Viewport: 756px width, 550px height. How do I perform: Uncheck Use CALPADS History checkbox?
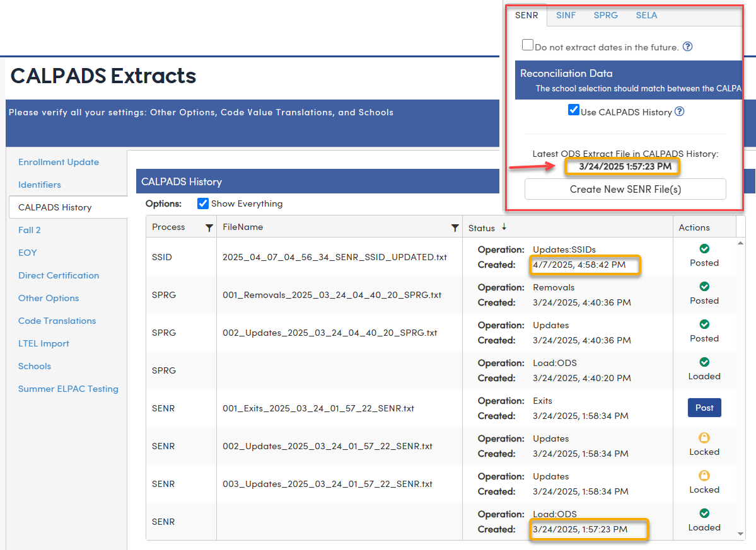click(574, 110)
